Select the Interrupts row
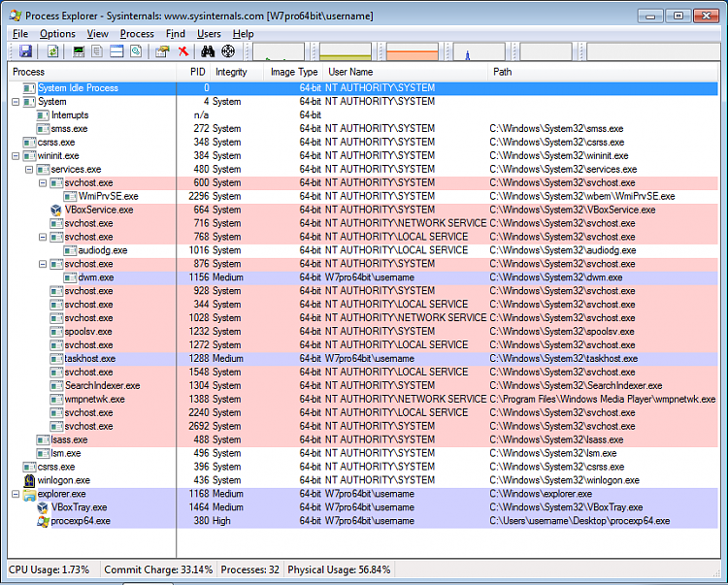This screenshot has width=728, height=585. point(364,115)
